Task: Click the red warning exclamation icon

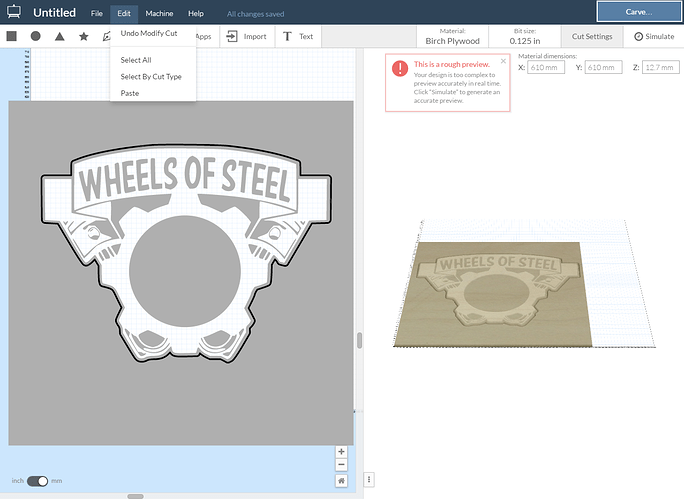Action: [x=400, y=68]
